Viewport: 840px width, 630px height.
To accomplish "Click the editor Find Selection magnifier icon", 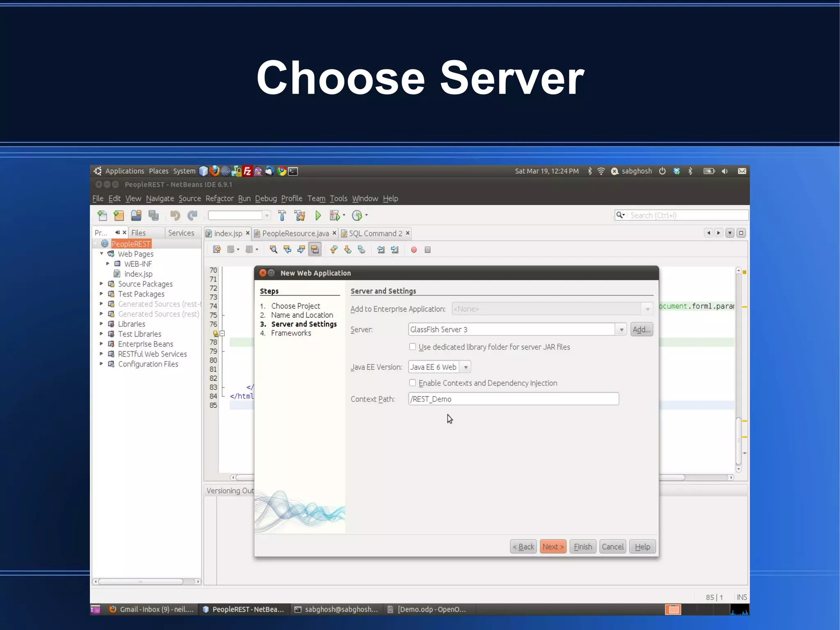I will [274, 250].
